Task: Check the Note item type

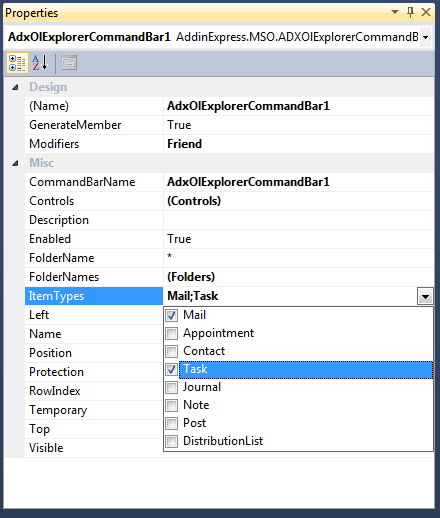Action: point(172,405)
